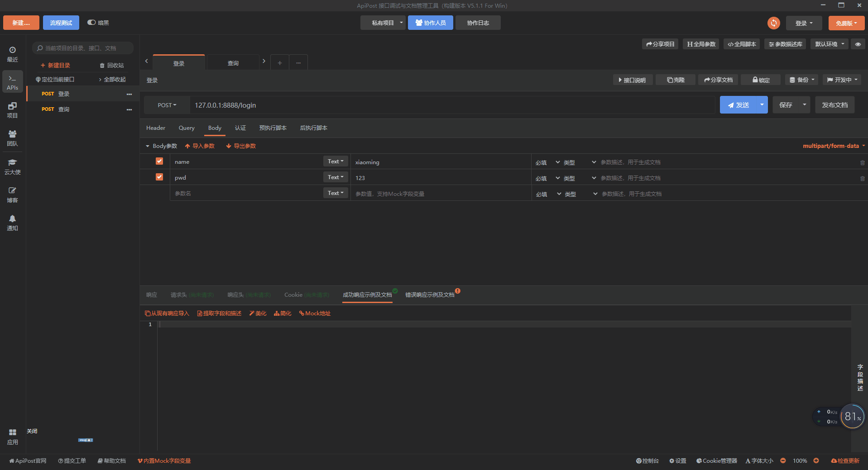Click the 发送 send button
868x470 pixels.
pyautogui.click(x=739, y=105)
